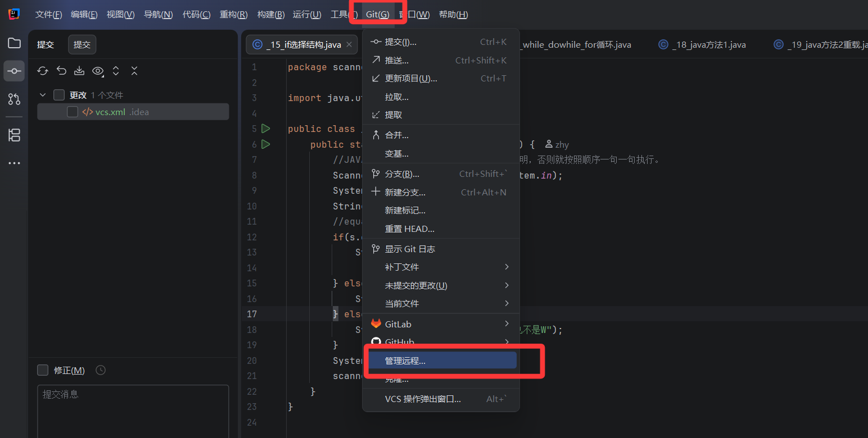Click the Expand All icon

pyautogui.click(x=116, y=71)
